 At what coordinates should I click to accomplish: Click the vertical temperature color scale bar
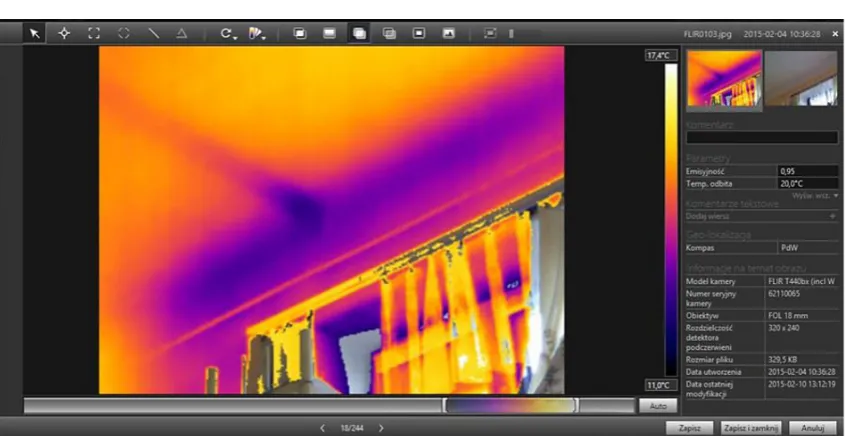[x=670, y=219]
